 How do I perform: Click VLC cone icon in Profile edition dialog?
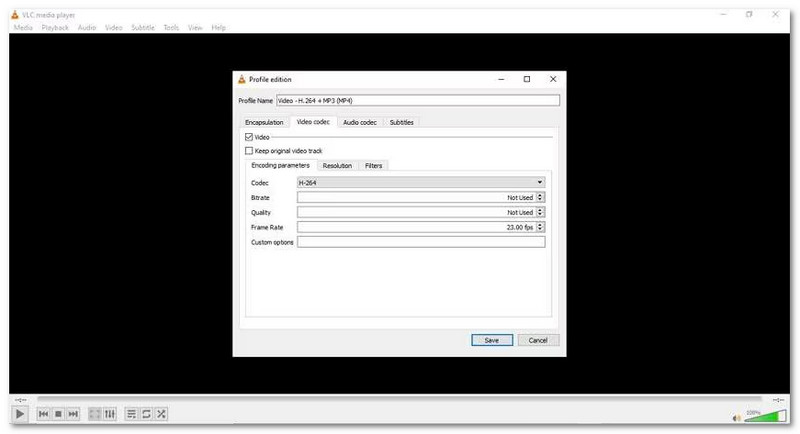pyautogui.click(x=242, y=79)
